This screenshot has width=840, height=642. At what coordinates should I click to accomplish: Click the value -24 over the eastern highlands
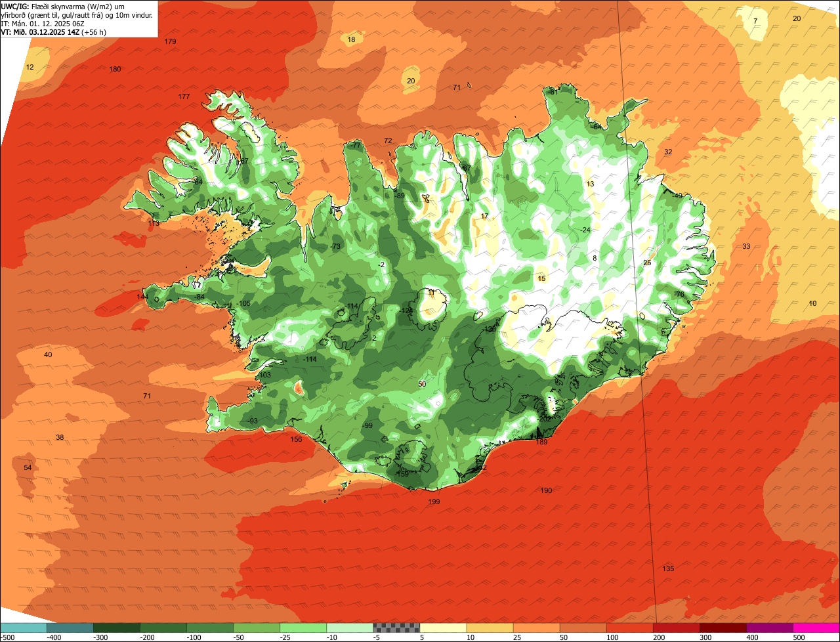coord(585,230)
